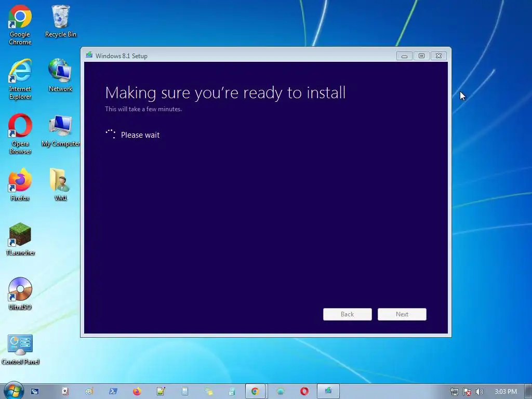Select the Network desktop icon
Viewport: 532px width, 399px height.
(60, 75)
